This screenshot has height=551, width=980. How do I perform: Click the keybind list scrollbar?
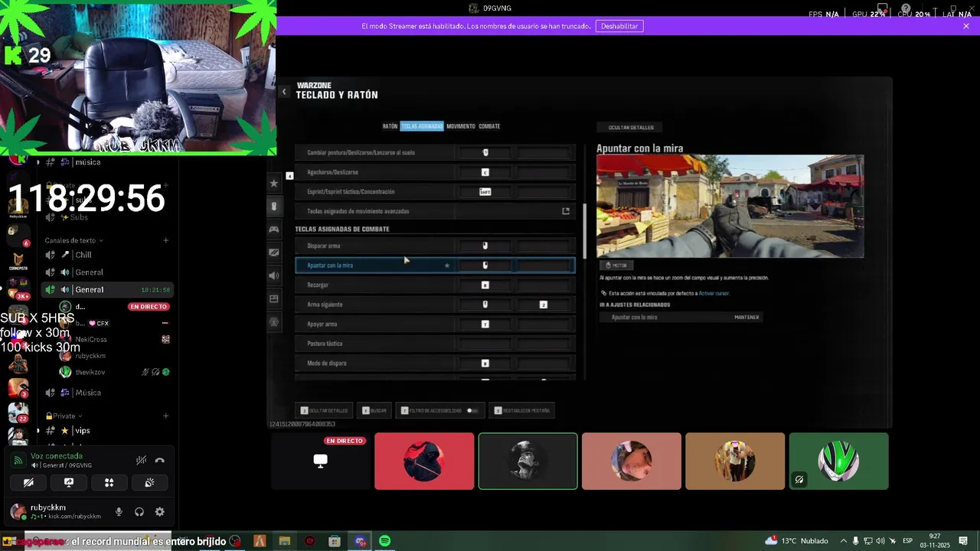(x=585, y=231)
